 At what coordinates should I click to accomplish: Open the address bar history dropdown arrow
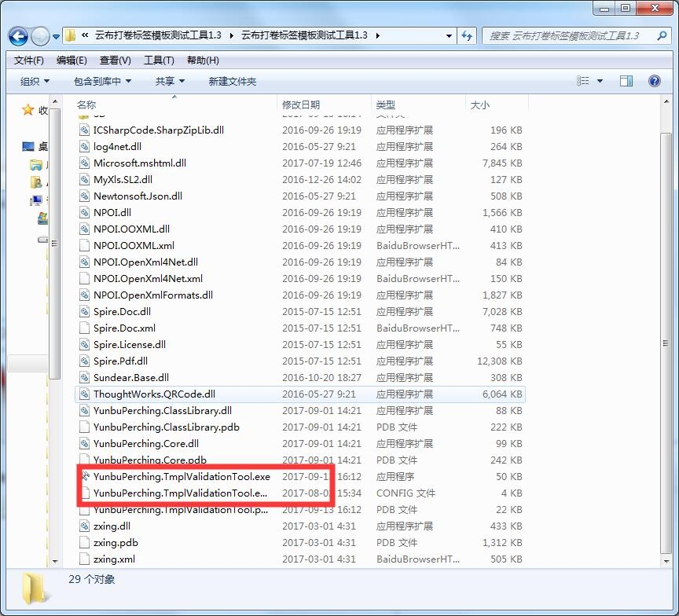tap(449, 36)
